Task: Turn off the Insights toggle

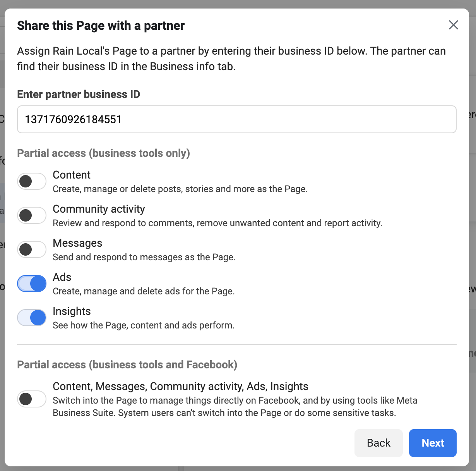Action: [x=32, y=318]
